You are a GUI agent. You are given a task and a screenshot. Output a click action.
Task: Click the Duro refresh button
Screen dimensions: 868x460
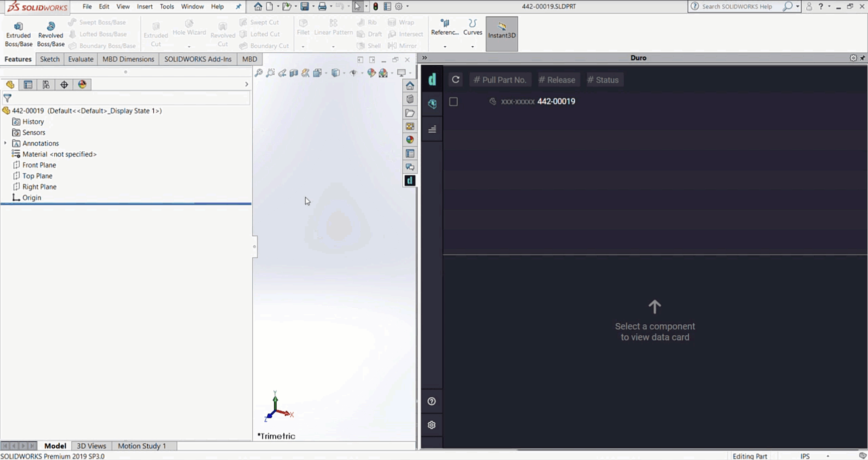(456, 79)
